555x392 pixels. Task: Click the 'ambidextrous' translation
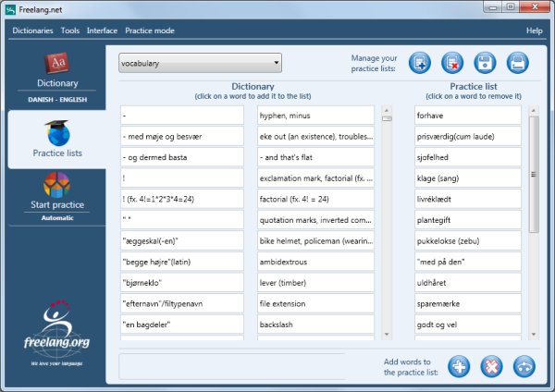[315, 262]
